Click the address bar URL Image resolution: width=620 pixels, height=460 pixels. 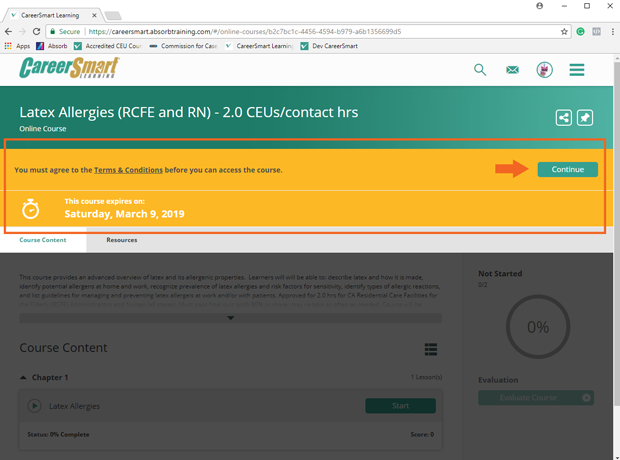coord(245,32)
